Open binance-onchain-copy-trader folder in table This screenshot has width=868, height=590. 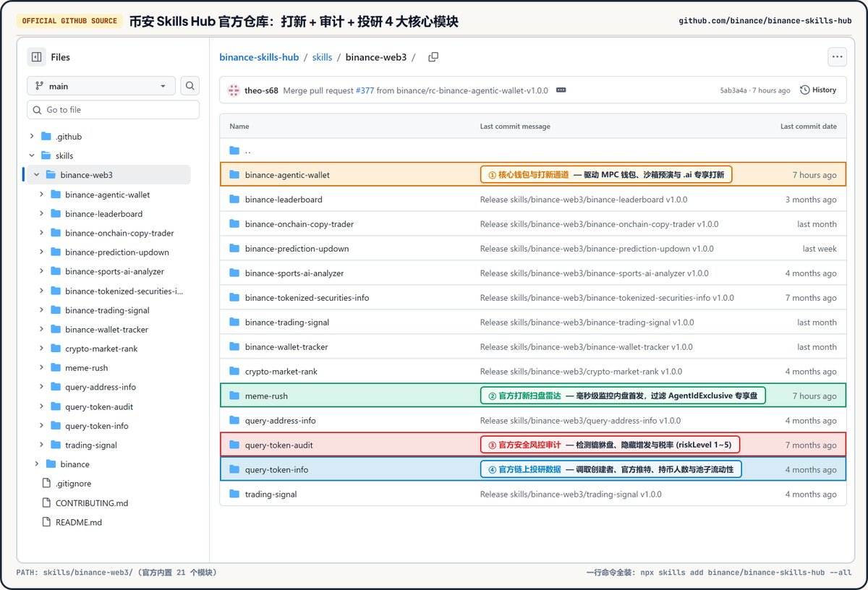pos(299,224)
